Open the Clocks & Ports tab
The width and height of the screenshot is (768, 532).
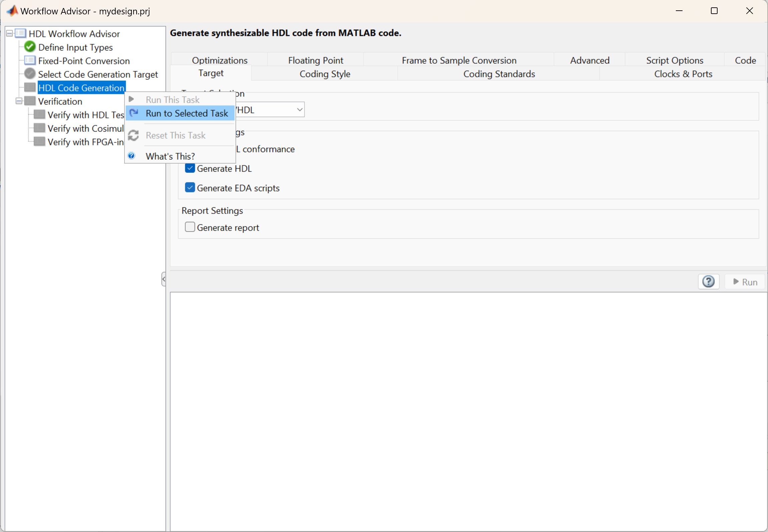pos(683,74)
